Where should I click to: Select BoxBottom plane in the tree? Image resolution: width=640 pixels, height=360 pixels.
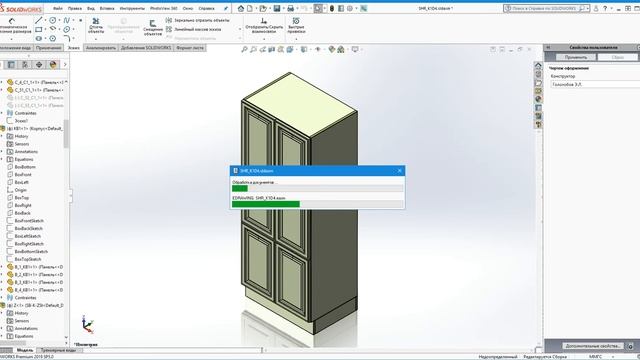tap(24, 167)
